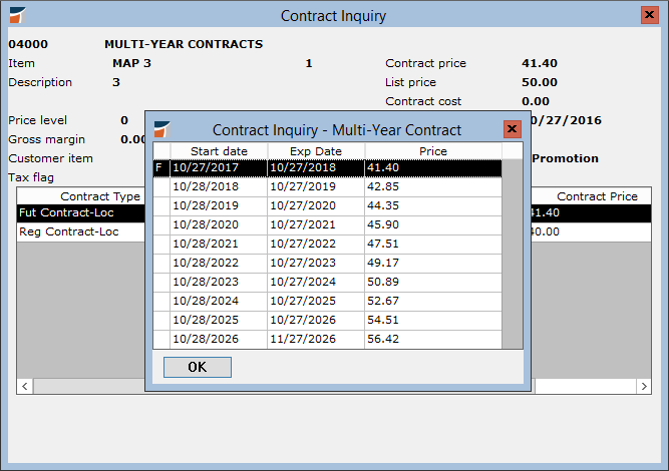669x471 pixels.
Task: Select the row with price 50.89
Action: coord(432,284)
